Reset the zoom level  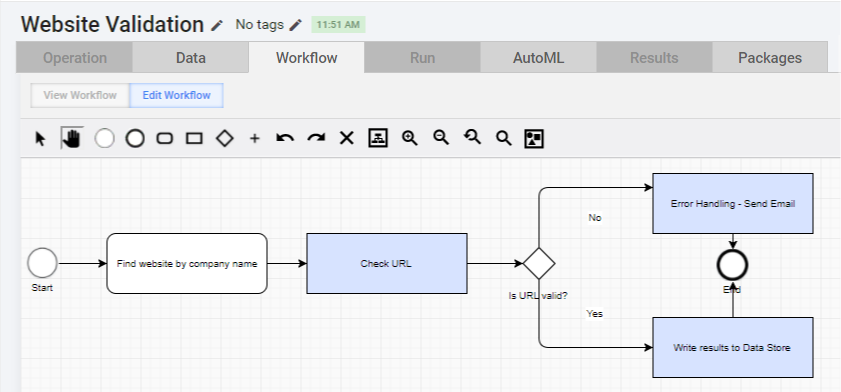pos(472,138)
